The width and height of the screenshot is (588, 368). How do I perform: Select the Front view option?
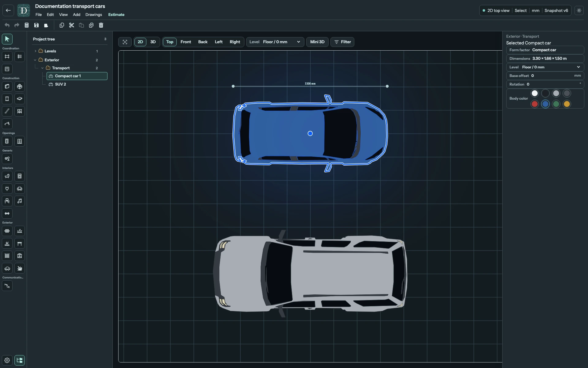[186, 42]
